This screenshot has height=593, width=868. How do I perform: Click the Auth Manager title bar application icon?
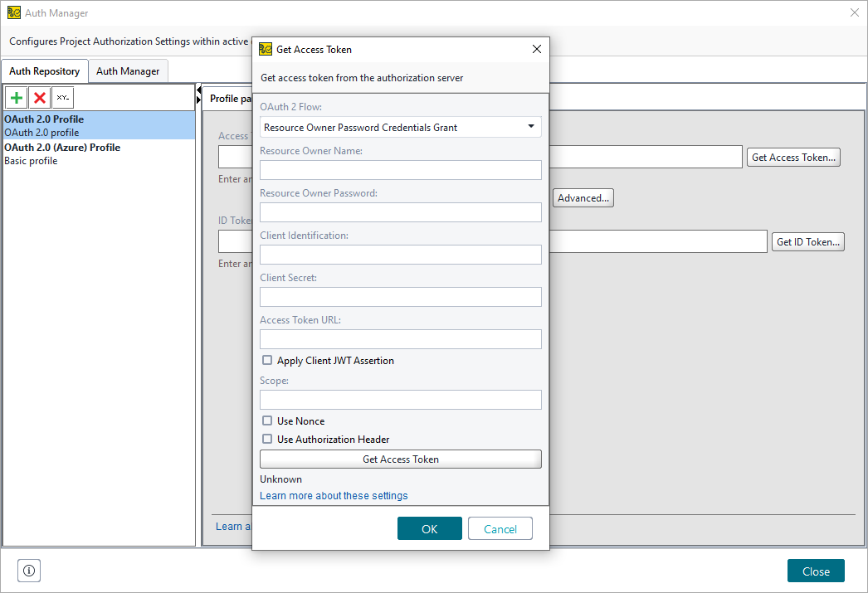(14, 12)
